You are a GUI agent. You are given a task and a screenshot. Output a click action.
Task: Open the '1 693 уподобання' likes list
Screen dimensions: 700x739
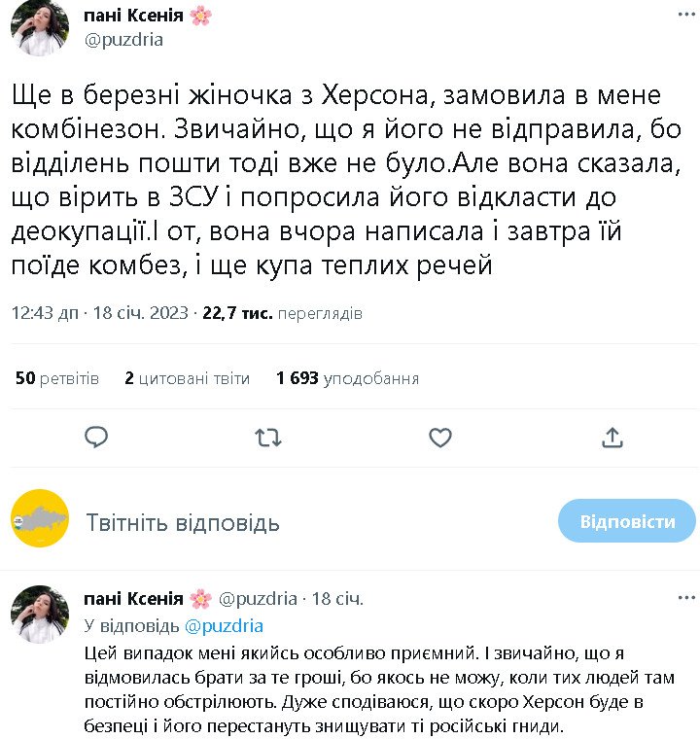coord(347,378)
